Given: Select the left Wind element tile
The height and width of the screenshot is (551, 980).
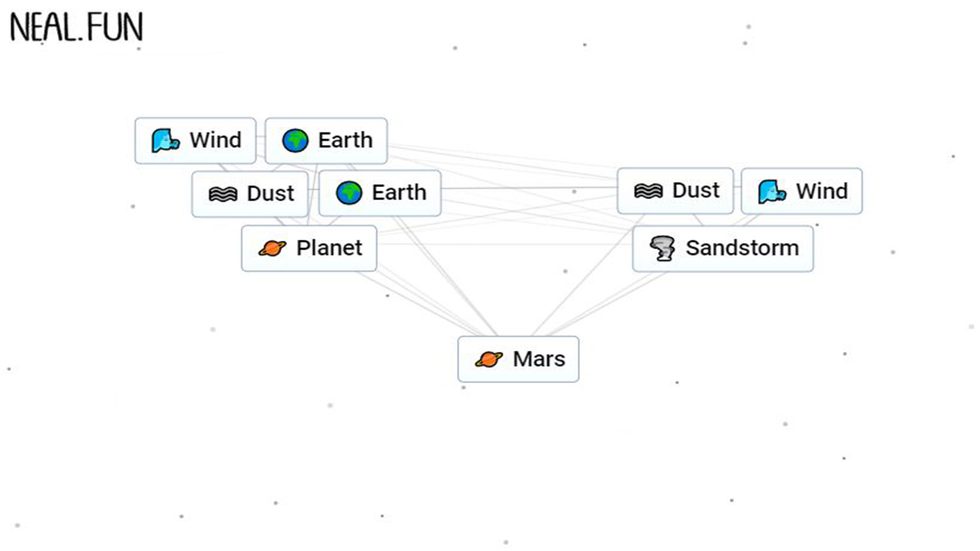Looking at the screenshot, I should [x=196, y=140].
